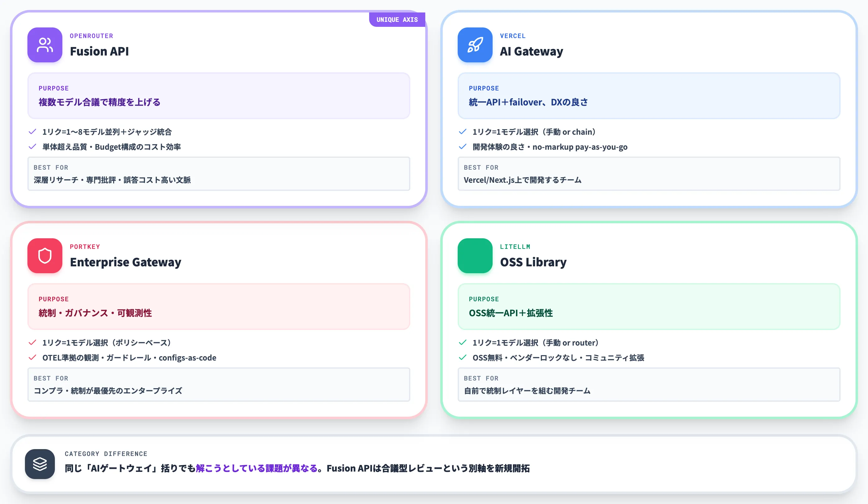Click the BEST FOR label in the OSS Library card
Image resolution: width=868 pixels, height=504 pixels.
(481, 378)
